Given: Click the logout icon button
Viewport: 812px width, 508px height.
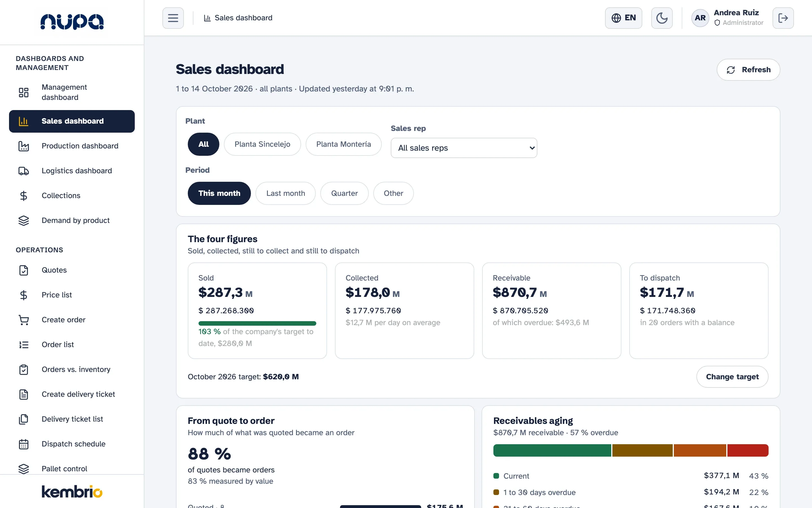Looking at the screenshot, I should pos(783,18).
